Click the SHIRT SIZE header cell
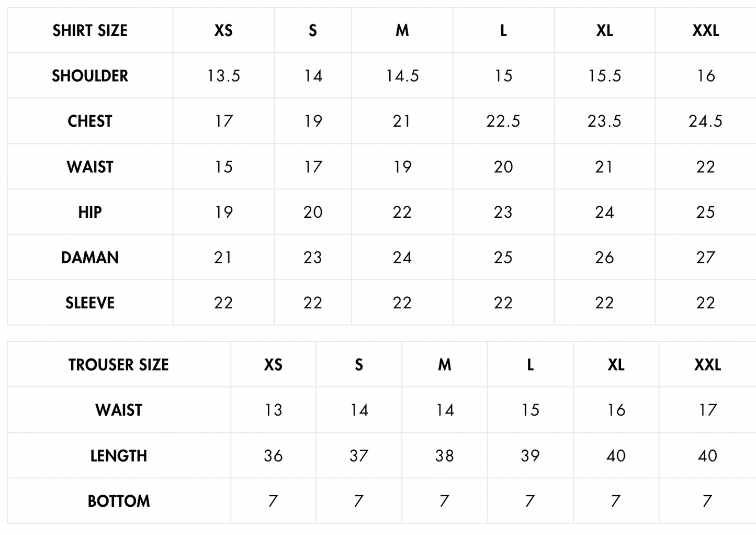Screen dimensions: 756x535 [x=90, y=30]
